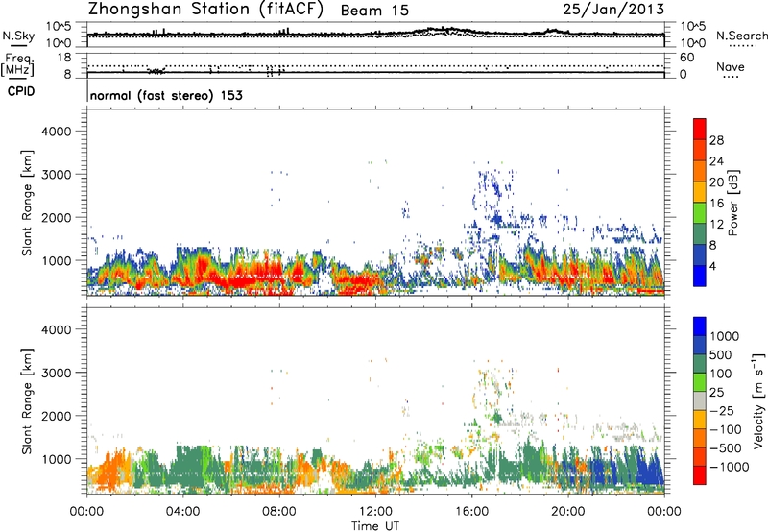Click the blue velocity region near 22:00
The height and width of the screenshot is (532, 768).
(604, 471)
